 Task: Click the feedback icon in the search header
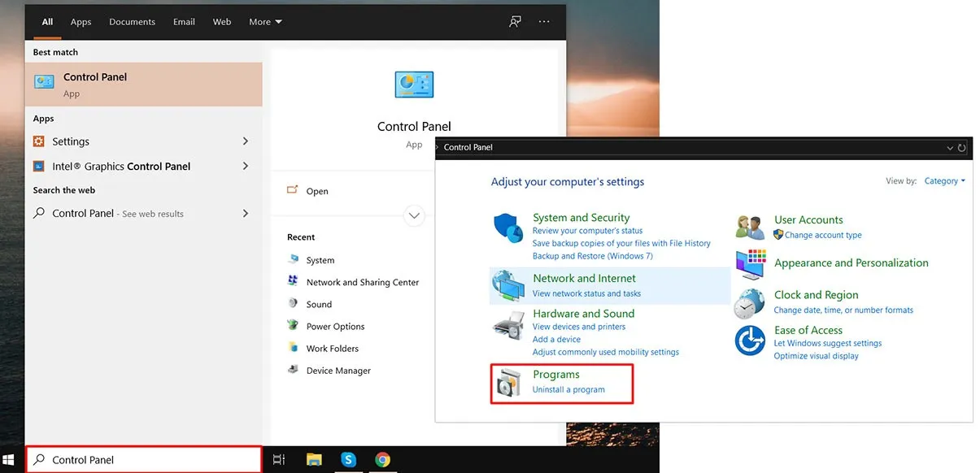point(515,22)
